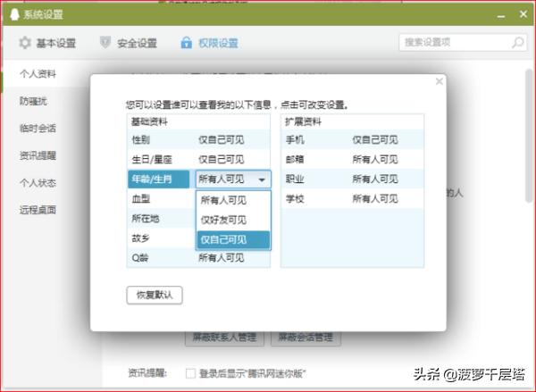The image size is (536, 392).
Task: Change the Q龄 visibility value
Action: (x=222, y=258)
